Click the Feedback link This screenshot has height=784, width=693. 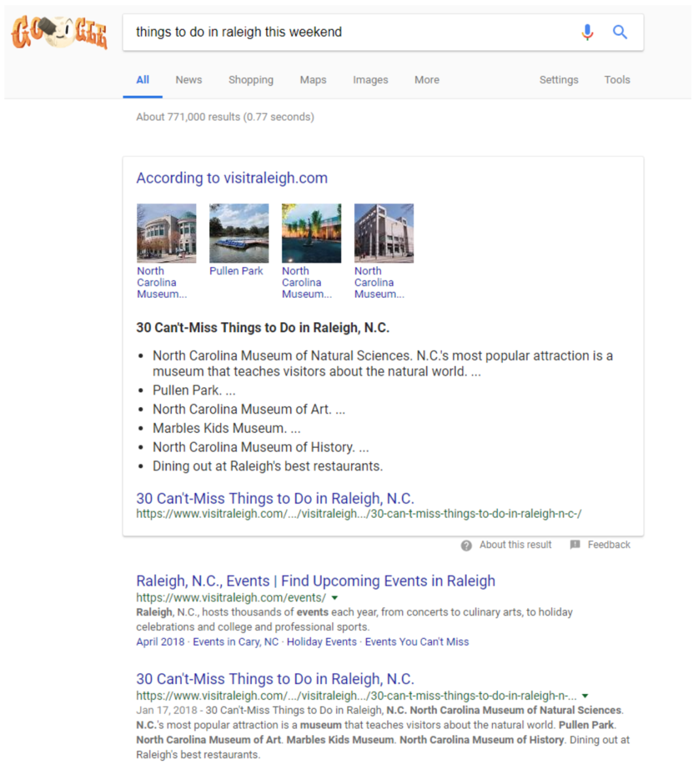point(609,545)
